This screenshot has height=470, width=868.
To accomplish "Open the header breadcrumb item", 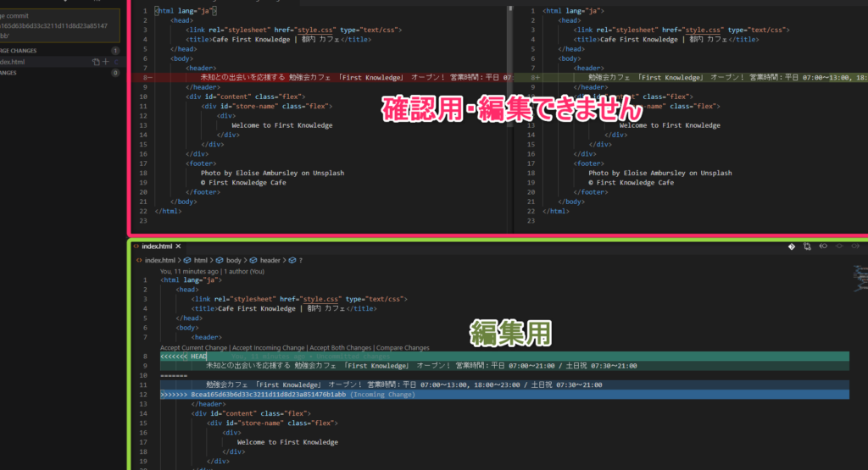I will click(x=270, y=260).
